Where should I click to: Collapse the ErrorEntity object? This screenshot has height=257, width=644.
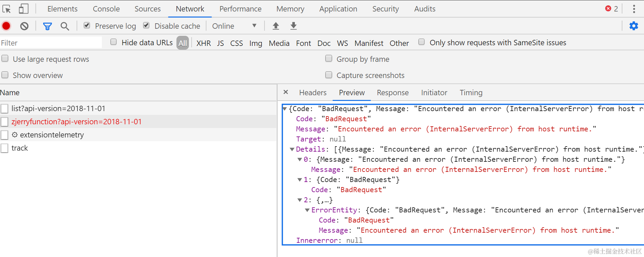307,210
